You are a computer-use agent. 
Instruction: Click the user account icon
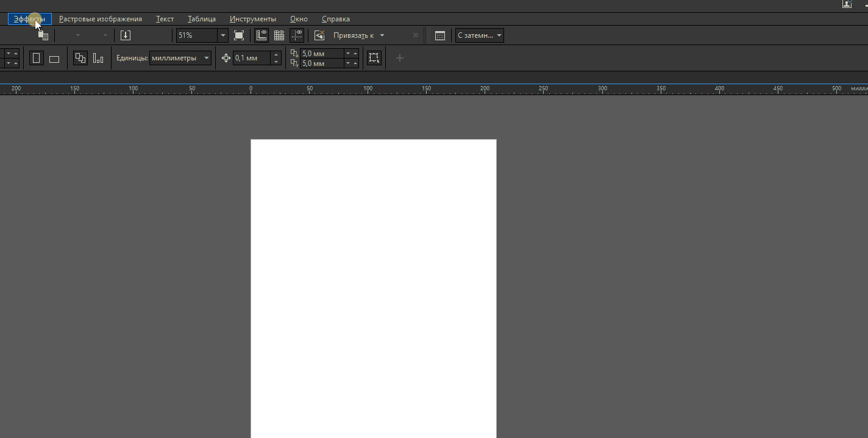click(x=847, y=4)
